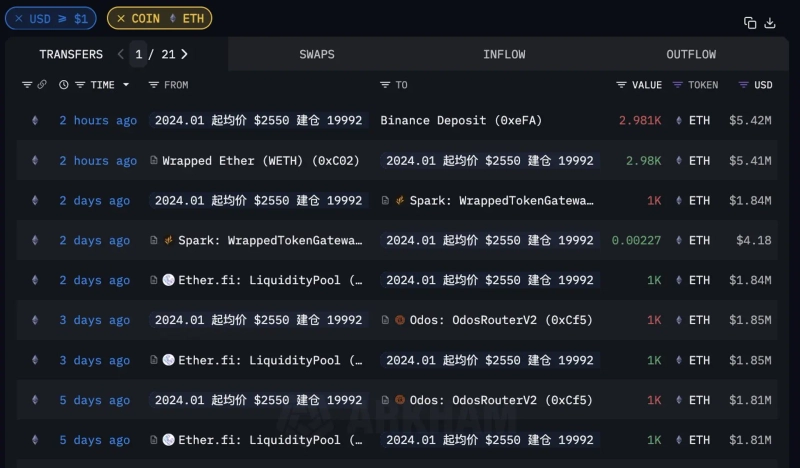Click the filter icon beside TOKEN header
This screenshot has width=800, height=468.
(678, 85)
